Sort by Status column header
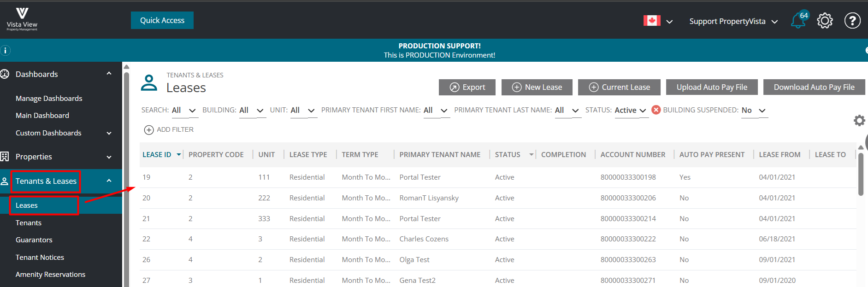 [508, 155]
